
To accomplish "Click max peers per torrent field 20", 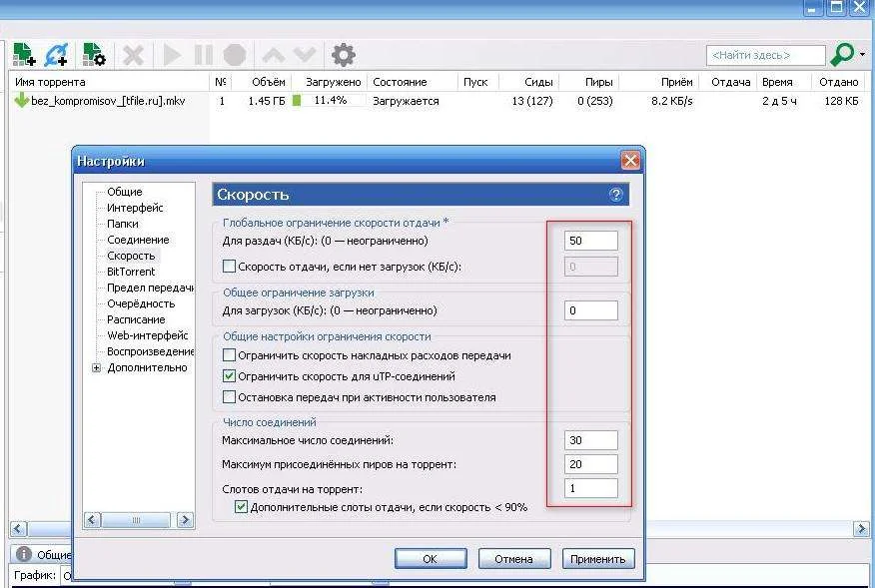I will 591,464.
